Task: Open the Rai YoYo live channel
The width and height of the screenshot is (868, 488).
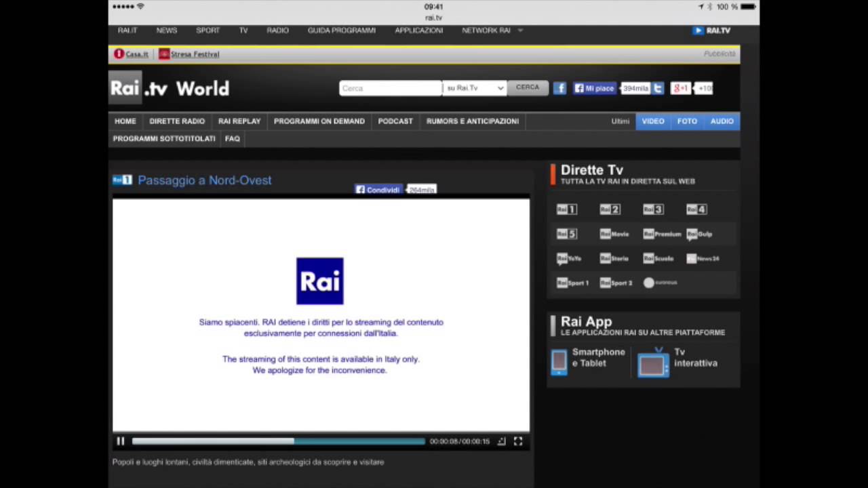Action: point(569,258)
